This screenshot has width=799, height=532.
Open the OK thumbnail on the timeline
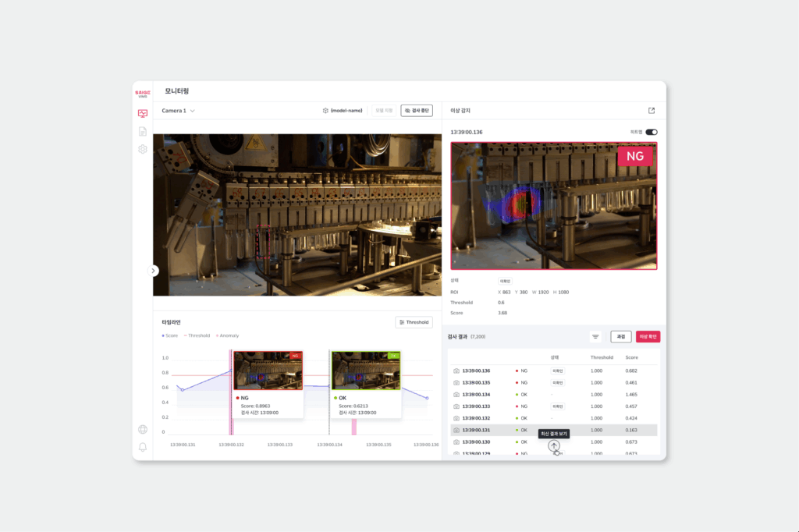click(366, 371)
